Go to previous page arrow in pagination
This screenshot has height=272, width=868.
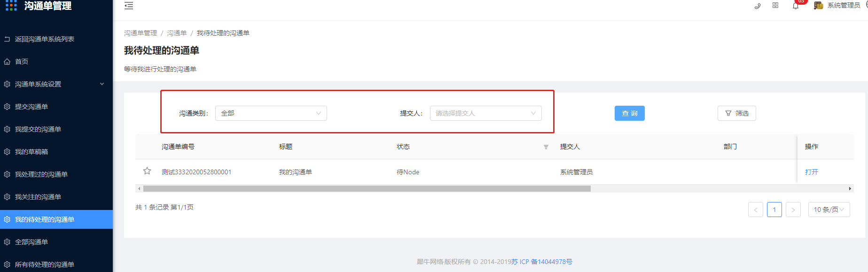pos(756,210)
